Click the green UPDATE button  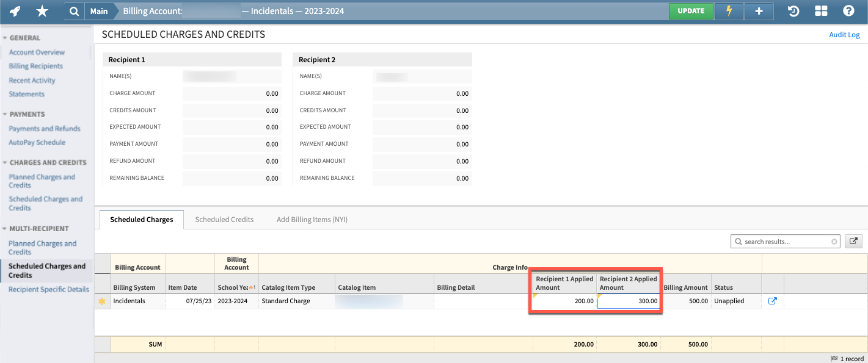point(691,10)
